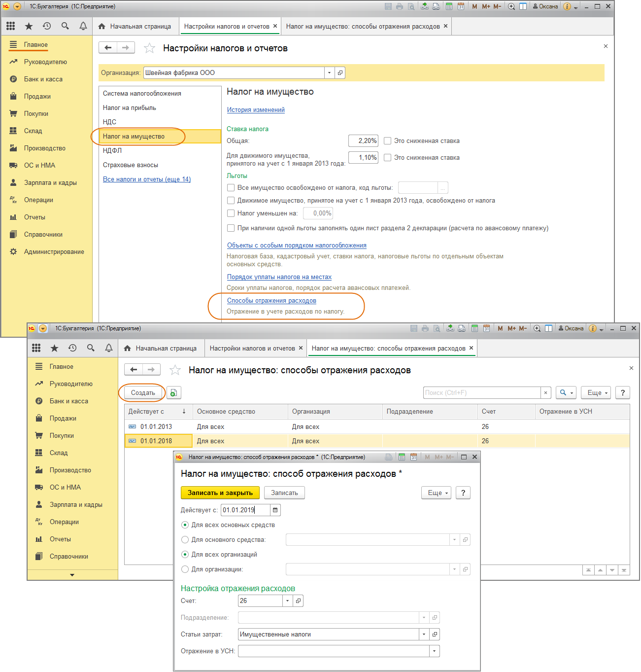Click the favorites star icon in top toolbar
This screenshot has height=672, width=641.
29,26
